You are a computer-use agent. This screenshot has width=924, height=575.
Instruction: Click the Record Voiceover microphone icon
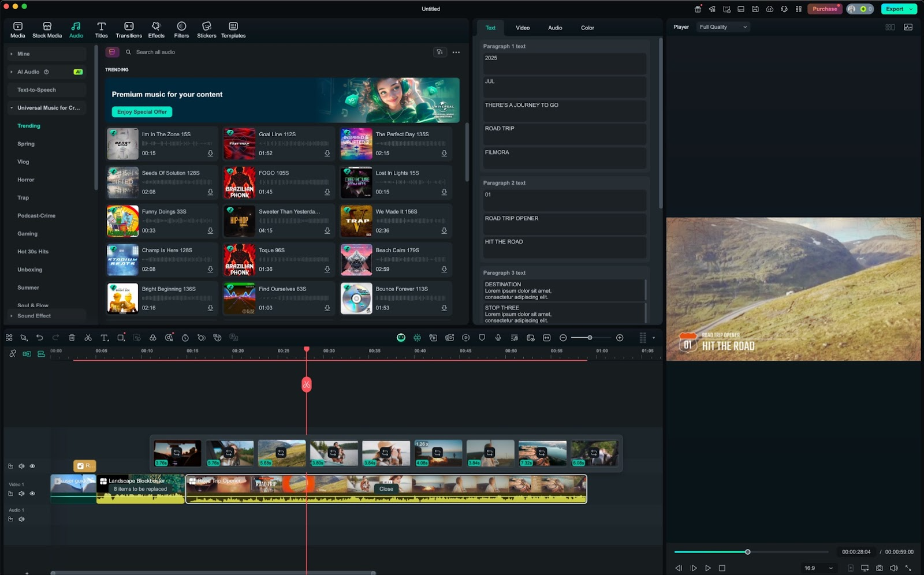pos(498,337)
